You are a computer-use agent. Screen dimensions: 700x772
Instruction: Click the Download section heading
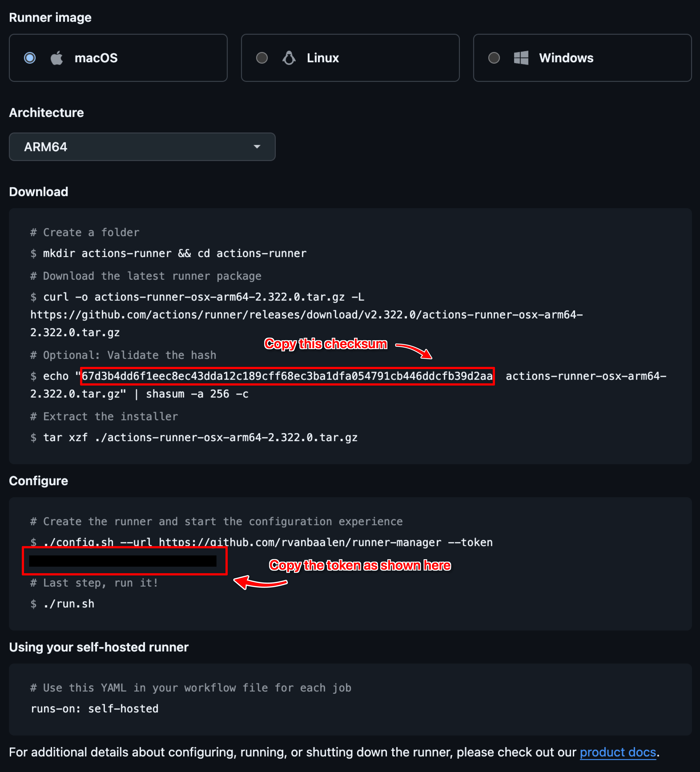click(38, 191)
